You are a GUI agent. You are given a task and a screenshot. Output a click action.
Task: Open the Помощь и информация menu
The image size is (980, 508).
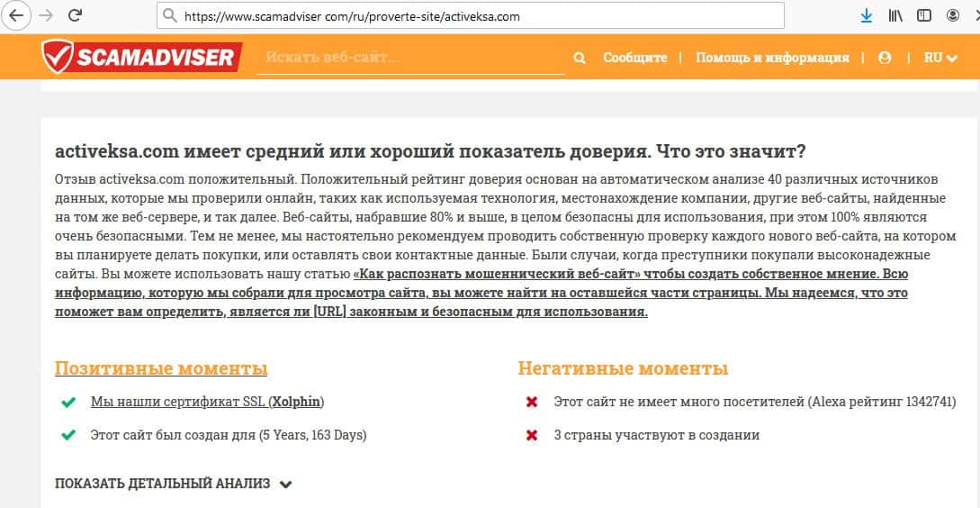click(772, 58)
